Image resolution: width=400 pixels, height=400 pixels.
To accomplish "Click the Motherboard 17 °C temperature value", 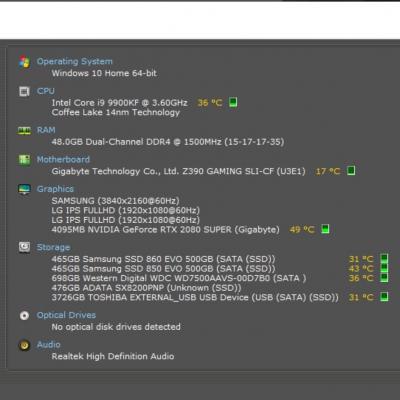I will (x=328, y=171).
